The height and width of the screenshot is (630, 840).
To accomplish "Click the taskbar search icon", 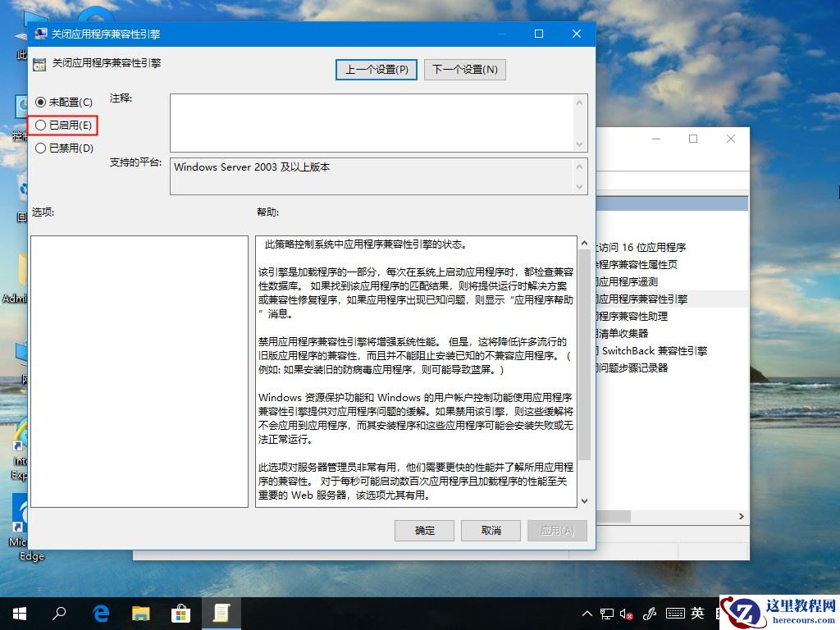I will (x=58, y=613).
